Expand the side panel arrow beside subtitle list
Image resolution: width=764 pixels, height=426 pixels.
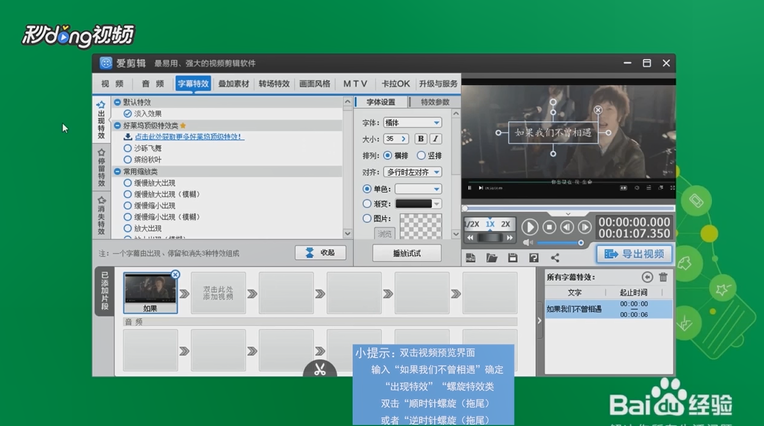[x=539, y=321]
